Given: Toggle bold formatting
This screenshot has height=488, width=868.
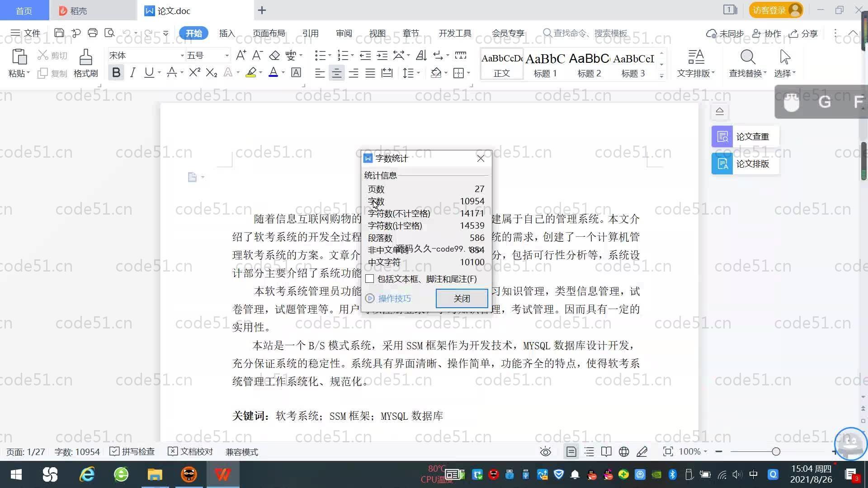Looking at the screenshot, I should (116, 72).
